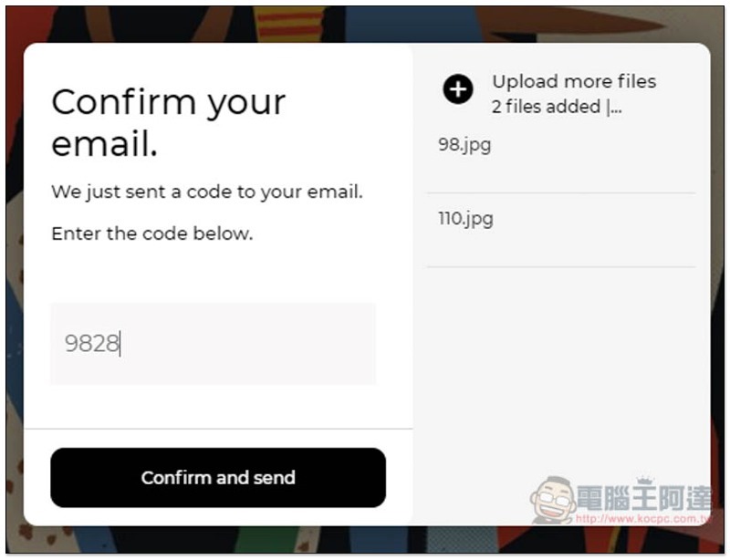Screen dimensions: 730x560
Task: Click the "We just sent a code" message
Action: tap(207, 192)
